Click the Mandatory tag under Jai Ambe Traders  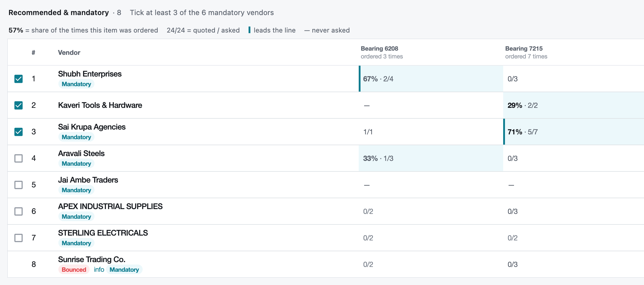pyautogui.click(x=76, y=190)
